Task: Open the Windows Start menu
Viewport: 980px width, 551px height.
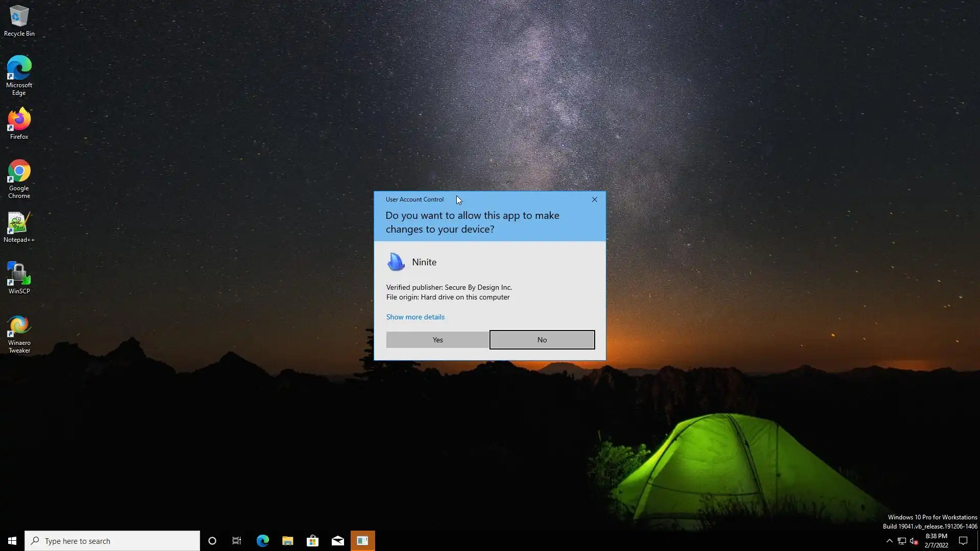Action: (x=12, y=541)
